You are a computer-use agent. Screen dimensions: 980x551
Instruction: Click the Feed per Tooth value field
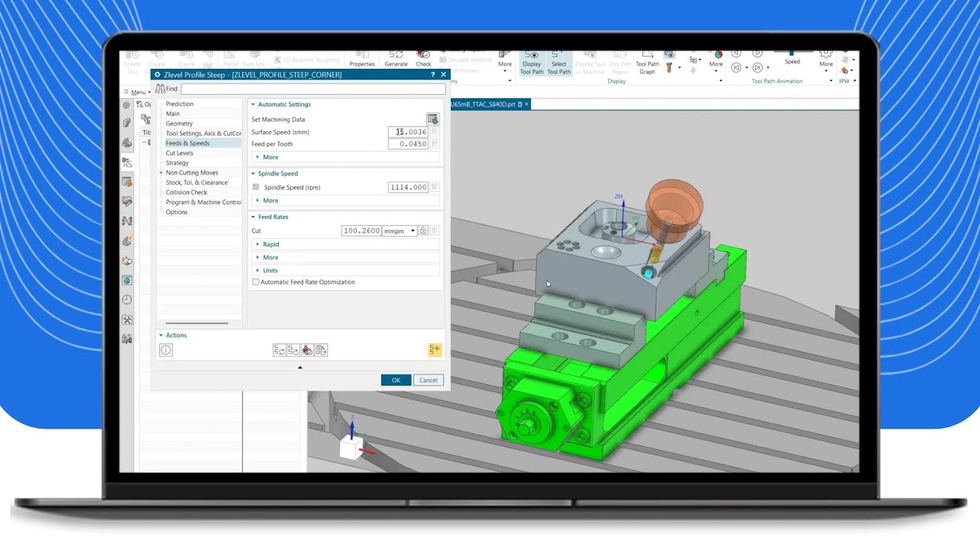pos(408,144)
